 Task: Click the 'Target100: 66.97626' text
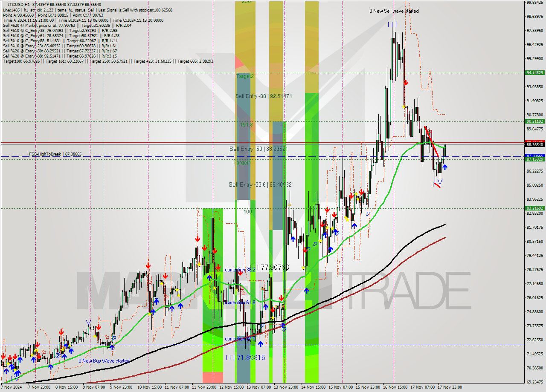pos(21,61)
